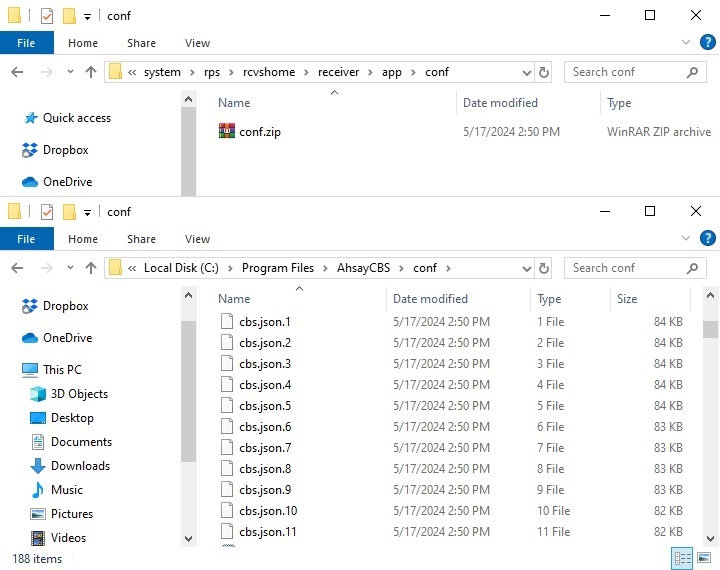Open Quick Access Toolbar dropdown in bottom window

pos(87,213)
